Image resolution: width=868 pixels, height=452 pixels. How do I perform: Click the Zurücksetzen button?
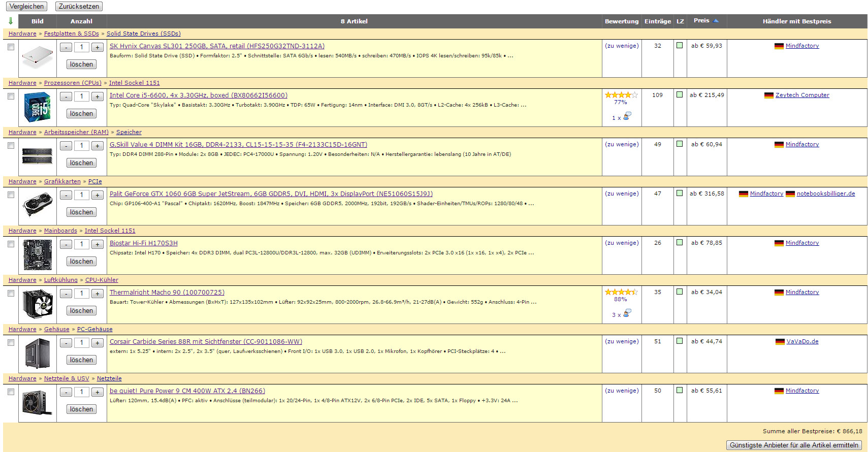[79, 6]
